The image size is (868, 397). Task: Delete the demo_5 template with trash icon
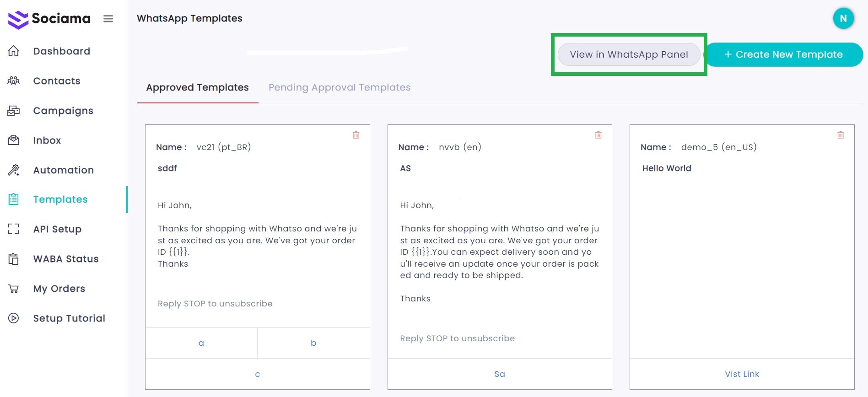point(841,135)
